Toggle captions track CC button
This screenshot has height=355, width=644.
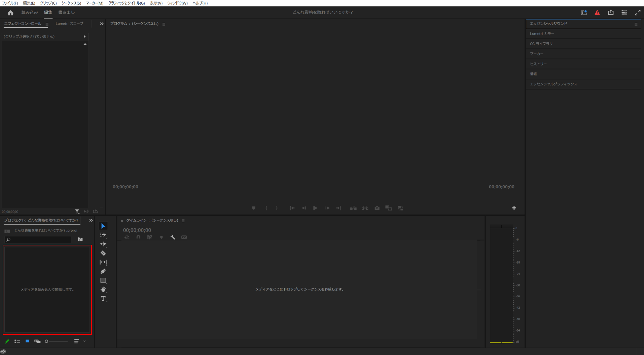[184, 237]
